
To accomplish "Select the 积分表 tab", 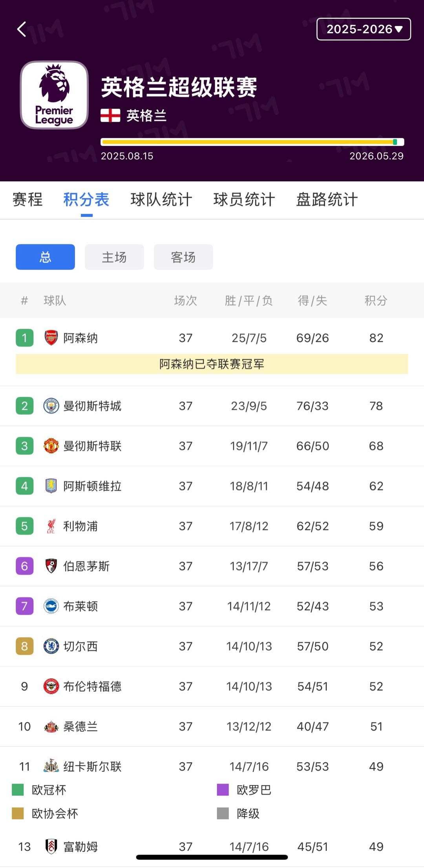I will (x=86, y=199).
